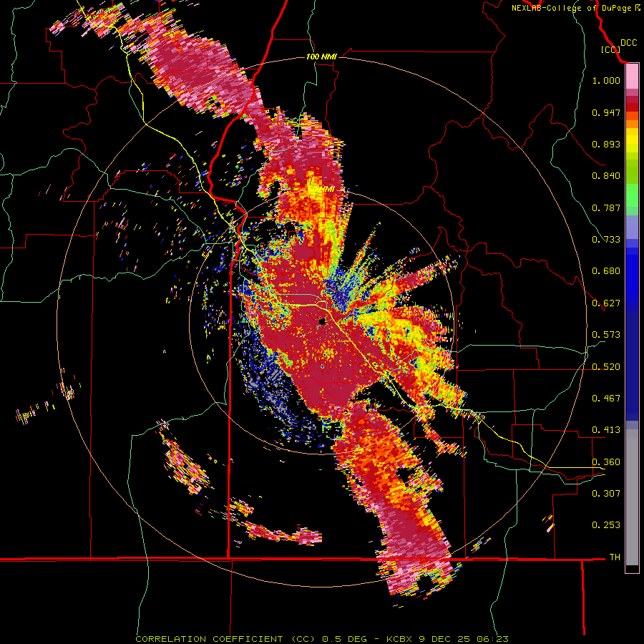The height and width of the screenshot is (644, 644).
Task: Click the DCC label above the color scale
Action: (628, 43)
